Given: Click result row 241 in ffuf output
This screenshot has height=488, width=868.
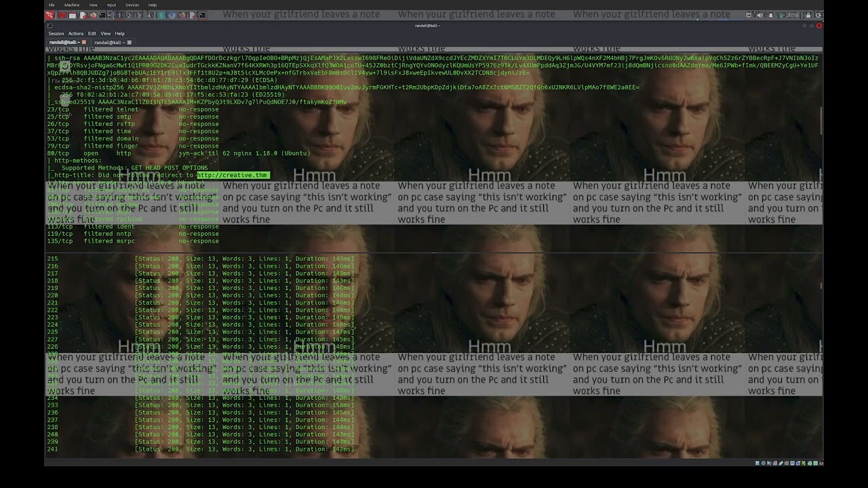Looking at the screenshot, I should (201, 449).
